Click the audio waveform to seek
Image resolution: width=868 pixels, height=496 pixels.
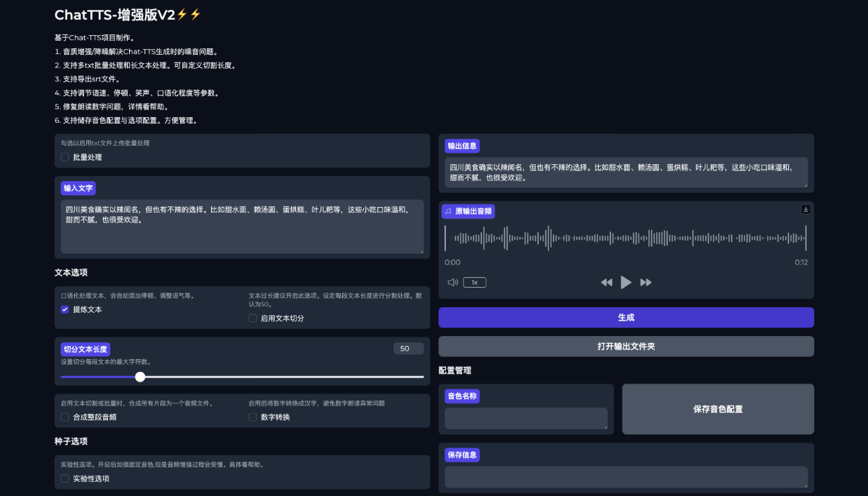click(x=625, y=238)
